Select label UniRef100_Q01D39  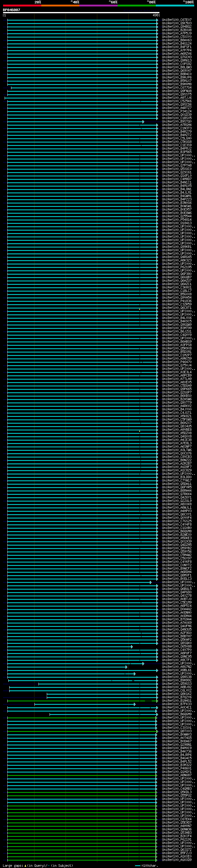tap(176, 115)
